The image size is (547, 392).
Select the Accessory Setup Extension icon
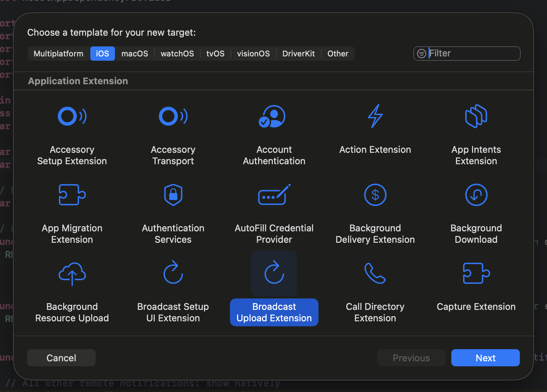pos(72,116)
